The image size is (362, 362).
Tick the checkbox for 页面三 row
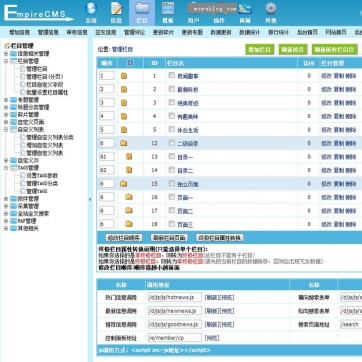(x=171, y=223)
